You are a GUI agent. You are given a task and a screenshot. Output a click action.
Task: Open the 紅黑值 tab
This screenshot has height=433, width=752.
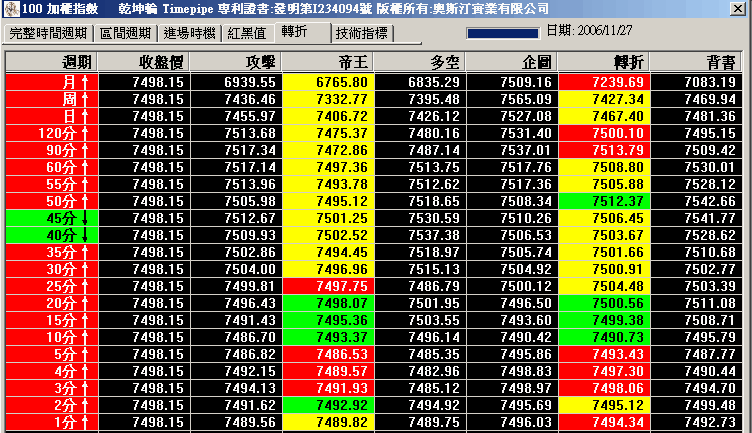(x=247, y=33)
